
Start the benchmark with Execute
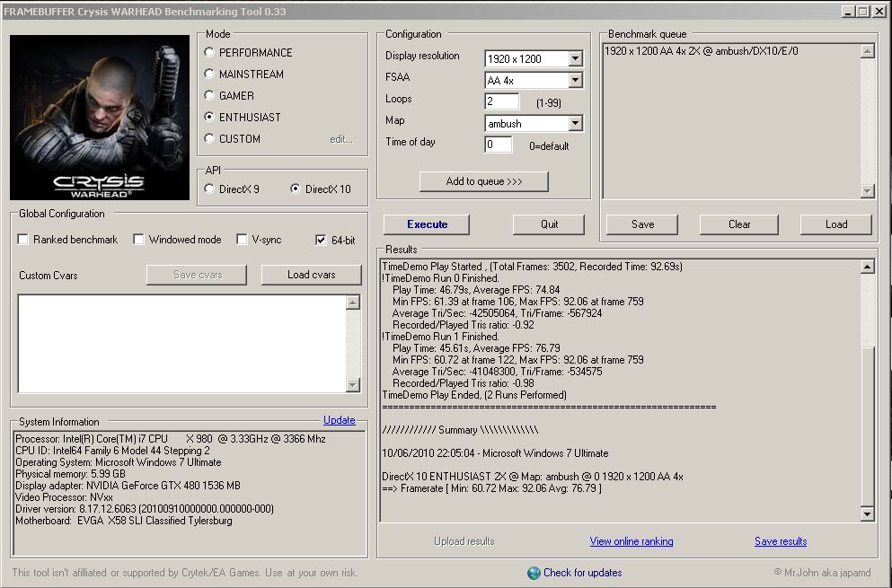pos(427,224)
